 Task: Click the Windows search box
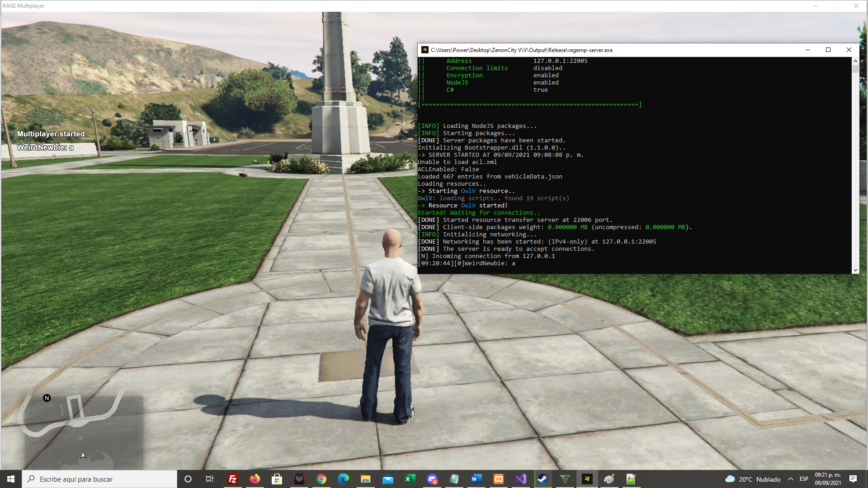(99, 479)
